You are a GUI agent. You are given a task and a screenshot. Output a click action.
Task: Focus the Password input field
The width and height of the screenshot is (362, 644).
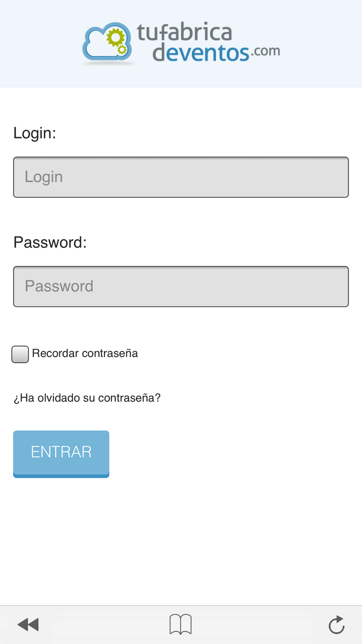click(x=181, y=287)
